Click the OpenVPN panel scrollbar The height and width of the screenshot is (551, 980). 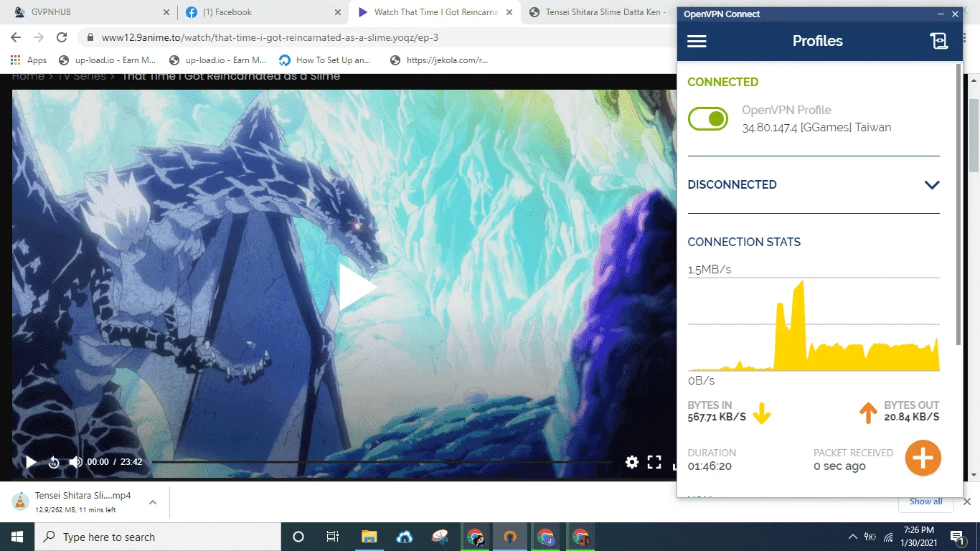point(958,204)
